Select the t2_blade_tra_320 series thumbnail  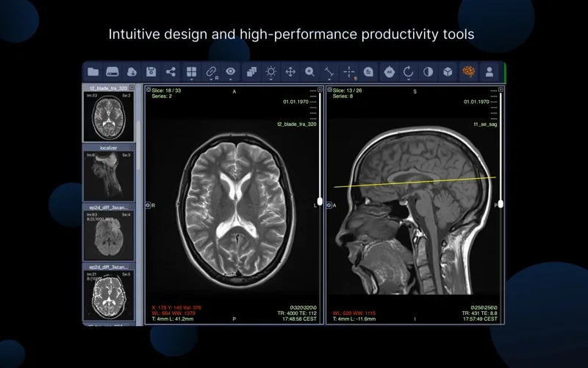click(x=108, y=116)
